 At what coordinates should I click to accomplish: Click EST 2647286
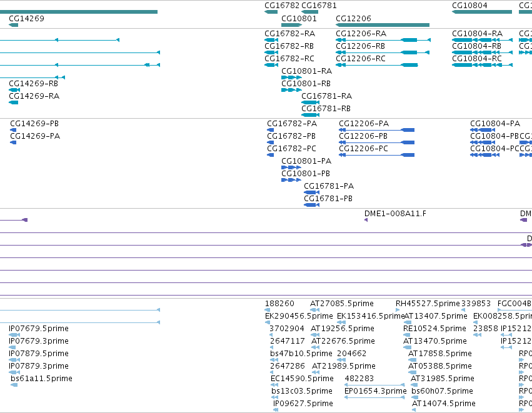tap(288, 366)
